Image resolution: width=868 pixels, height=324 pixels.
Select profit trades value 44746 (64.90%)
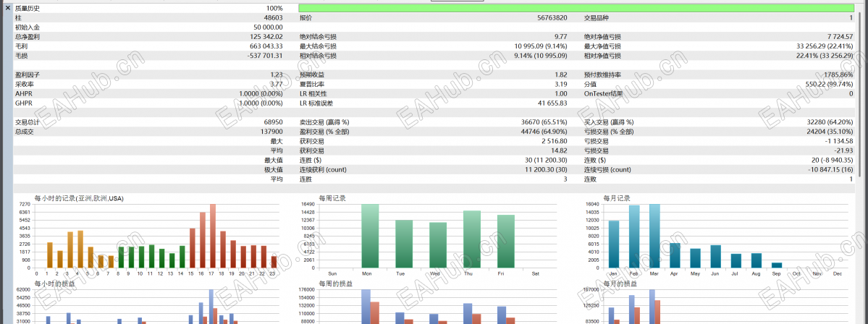coord(544,132)
